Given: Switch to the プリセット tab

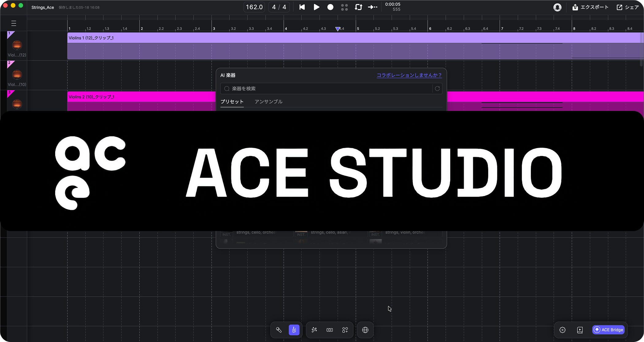Looking at the screenshot, I should click(232, 102).
